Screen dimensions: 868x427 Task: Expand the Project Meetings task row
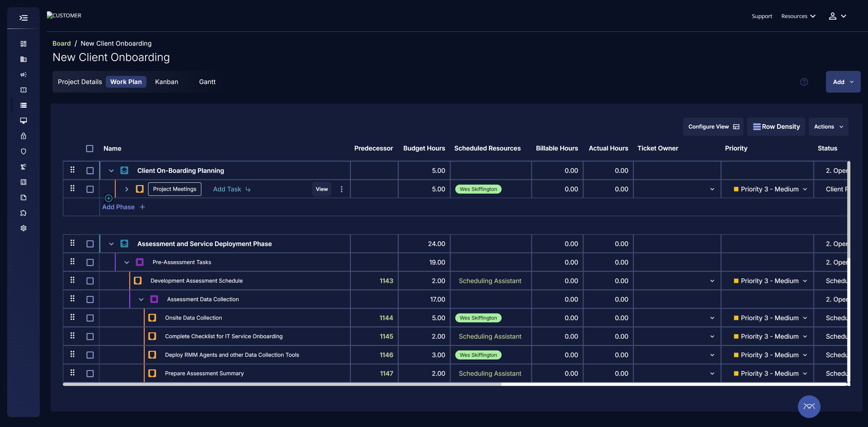click(x=126, y=189)
